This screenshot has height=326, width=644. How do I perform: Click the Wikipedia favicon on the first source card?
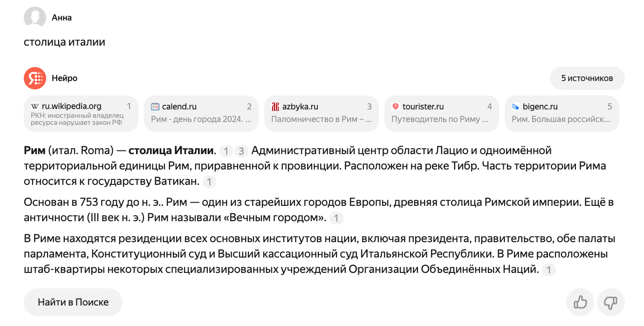(x=34, y=106)
